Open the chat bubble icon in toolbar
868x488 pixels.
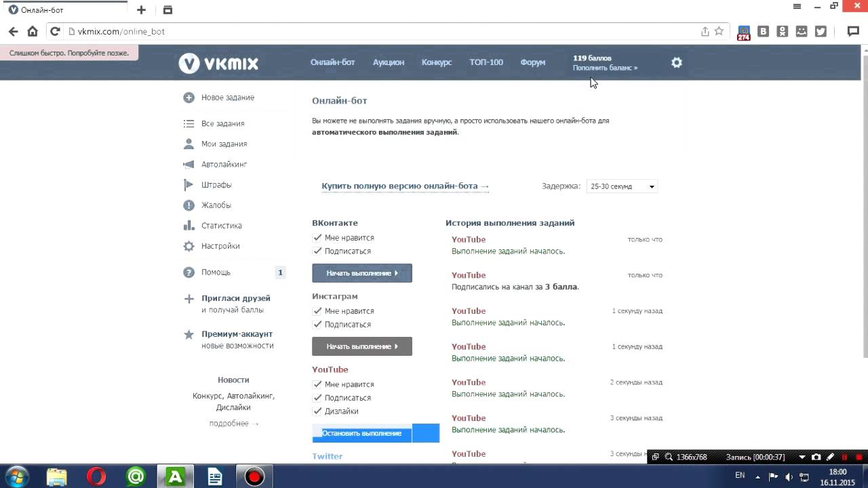coord(853,31)
